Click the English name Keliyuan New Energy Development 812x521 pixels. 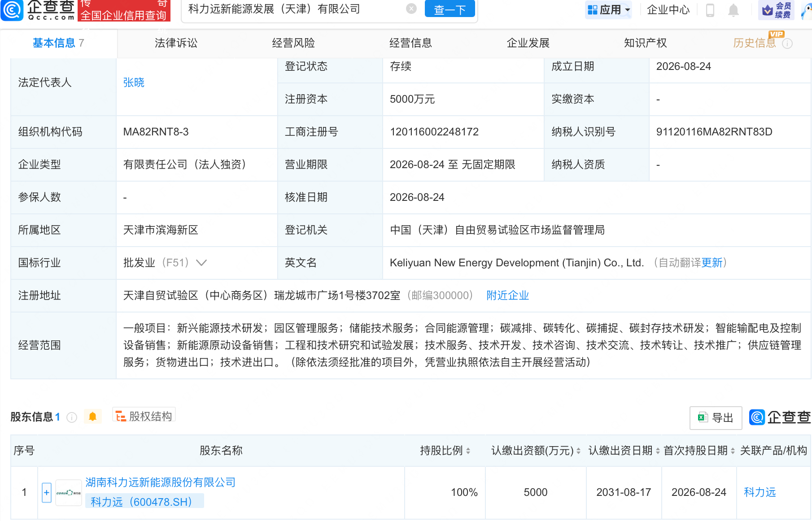517,263
